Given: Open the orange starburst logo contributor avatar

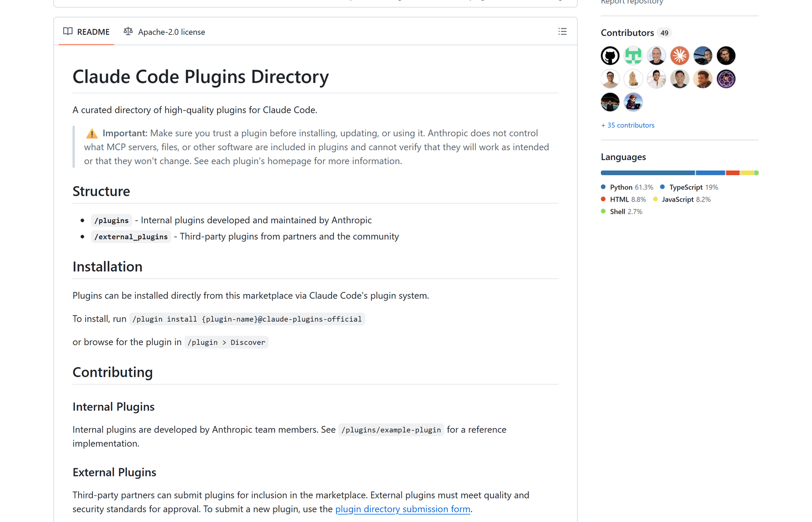Looking at the screenshot, I should 680,56.
